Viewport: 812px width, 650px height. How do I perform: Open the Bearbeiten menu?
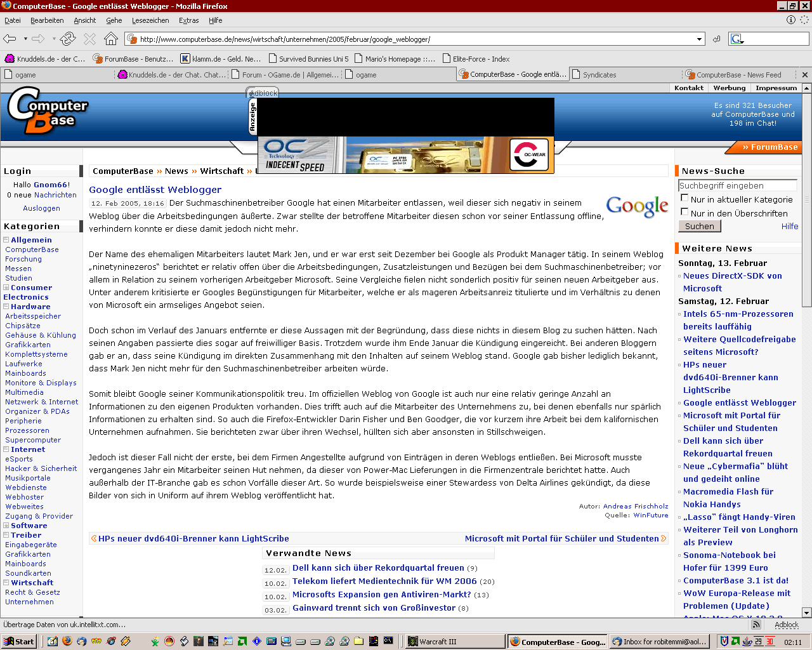(47, 20)
